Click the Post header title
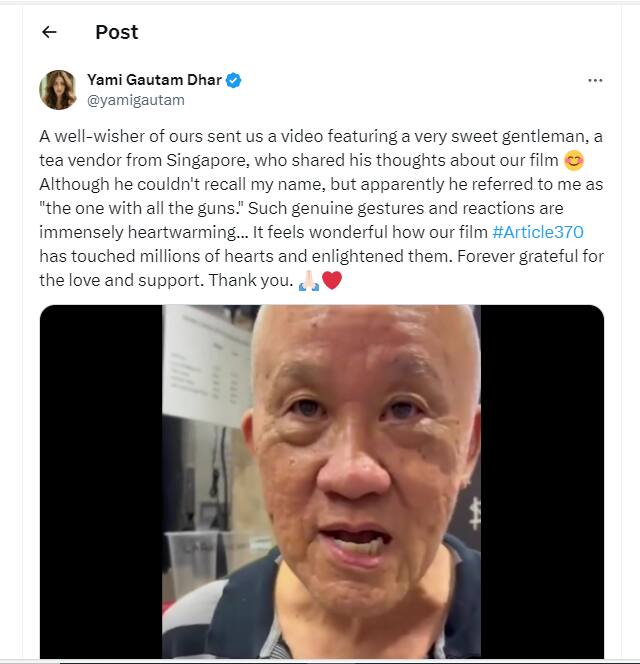 [x=116, y=32]
